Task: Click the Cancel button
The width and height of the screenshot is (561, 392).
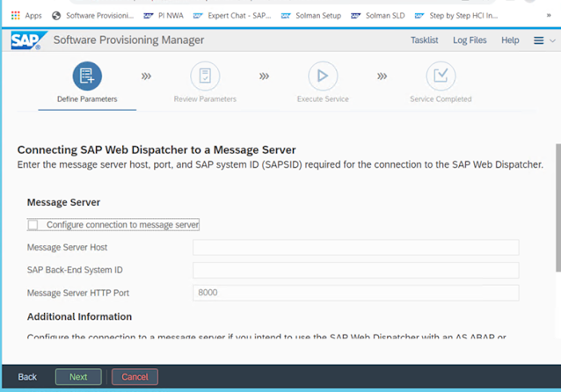Action: point(135,377)
